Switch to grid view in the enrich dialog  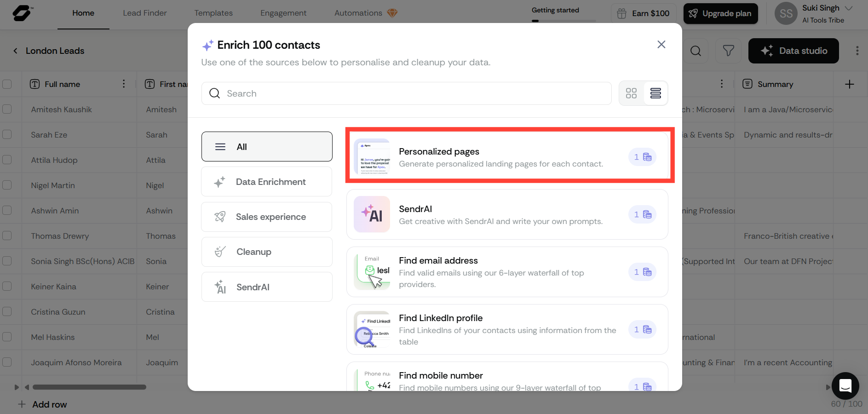point(631,93)
